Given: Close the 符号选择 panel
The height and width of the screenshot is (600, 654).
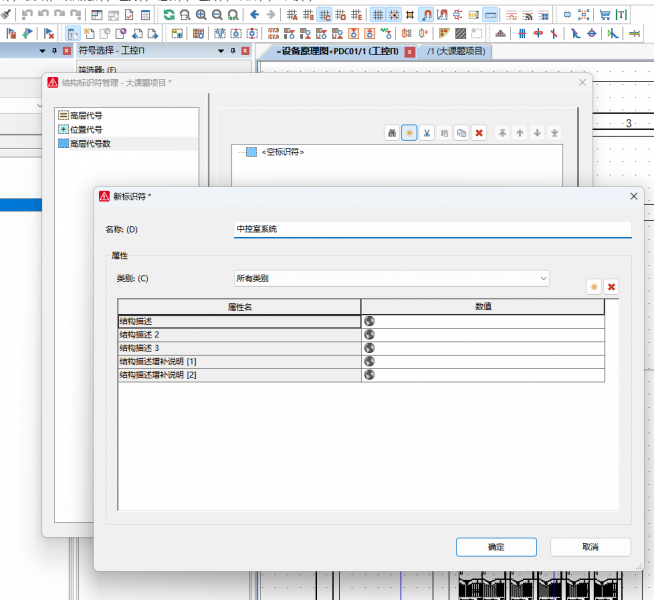Looking at the screenshot, I should click(245, 51).
